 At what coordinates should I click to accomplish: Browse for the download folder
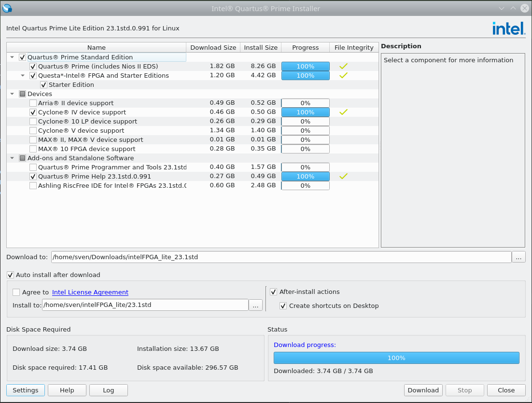(x=519, y=257)
